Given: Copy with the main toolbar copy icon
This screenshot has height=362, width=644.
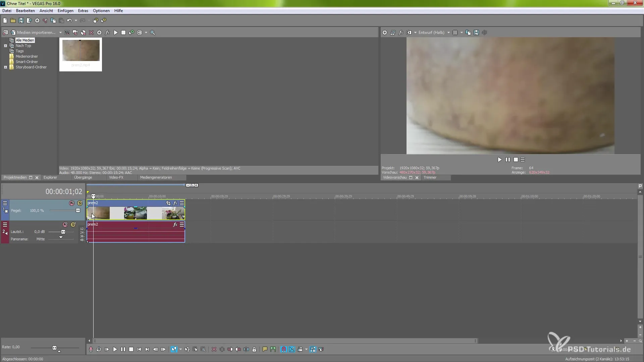Looking at the screenshot, I should point(53,21).
